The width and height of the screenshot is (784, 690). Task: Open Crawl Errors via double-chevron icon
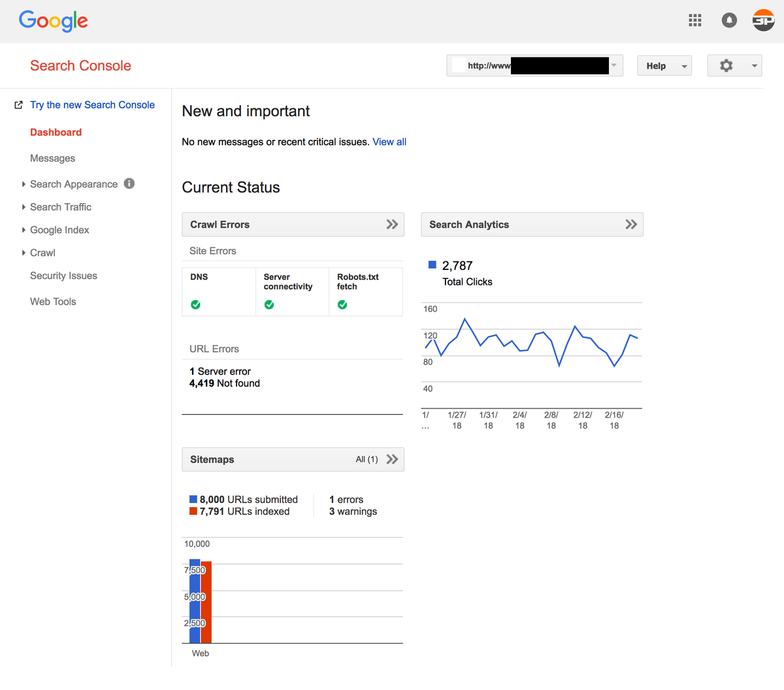pyautogui.click(x=392, y=224)
